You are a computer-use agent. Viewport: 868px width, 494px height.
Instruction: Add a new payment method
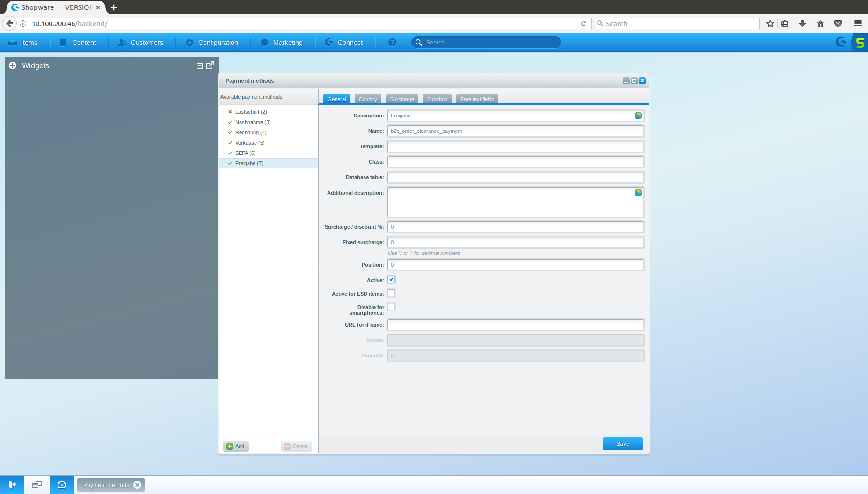click(x=236, y=446)
